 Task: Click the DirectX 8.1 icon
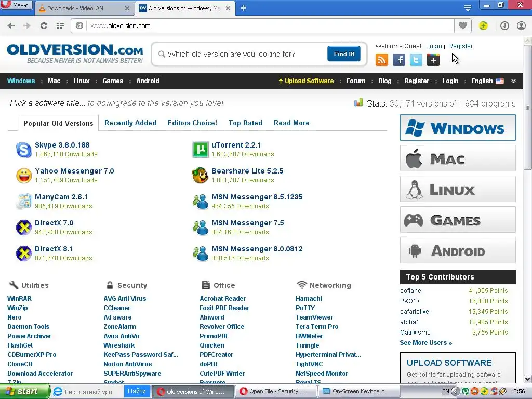(x=24, y=254)
